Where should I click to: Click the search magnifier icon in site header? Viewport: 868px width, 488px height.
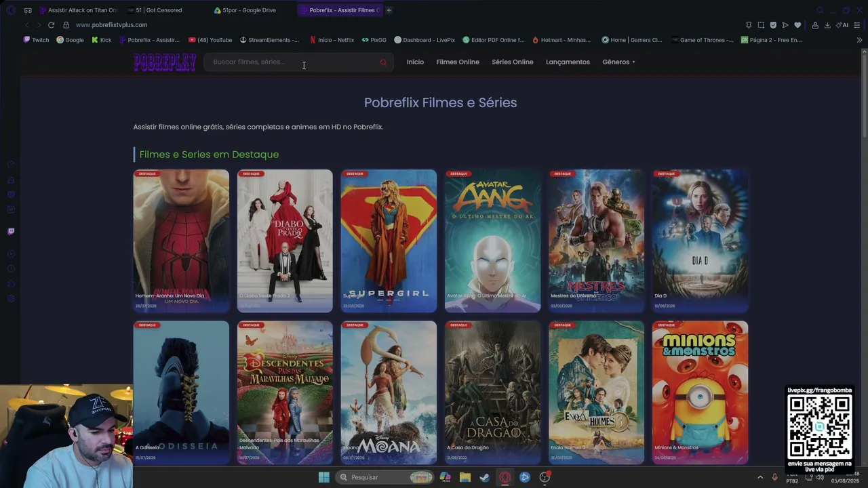coord(383,62)
